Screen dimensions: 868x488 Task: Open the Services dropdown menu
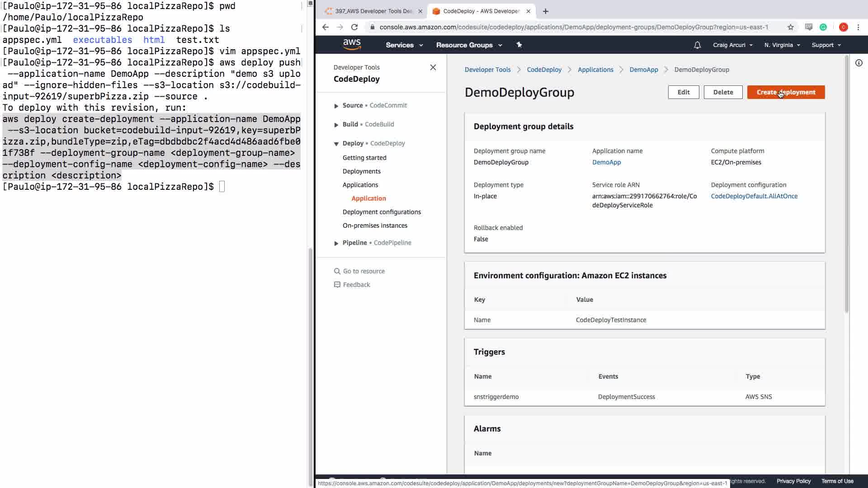click(x=404, y=45)
